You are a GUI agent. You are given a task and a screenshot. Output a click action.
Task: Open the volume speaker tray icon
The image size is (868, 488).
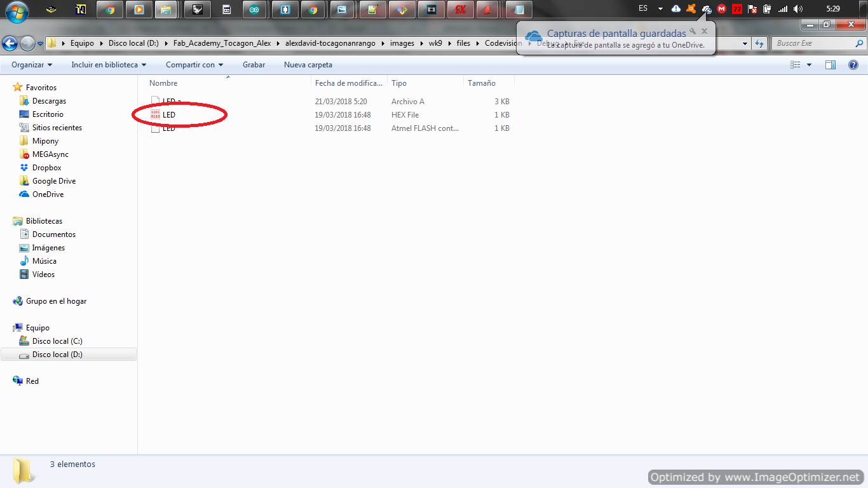coord(798,9)
